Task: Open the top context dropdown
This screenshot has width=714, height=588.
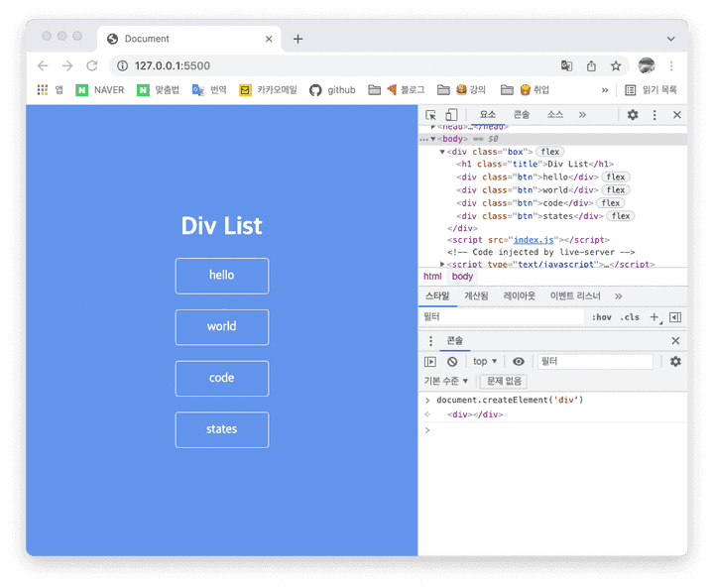Action: pyautogui.click(x=485, y=362)
